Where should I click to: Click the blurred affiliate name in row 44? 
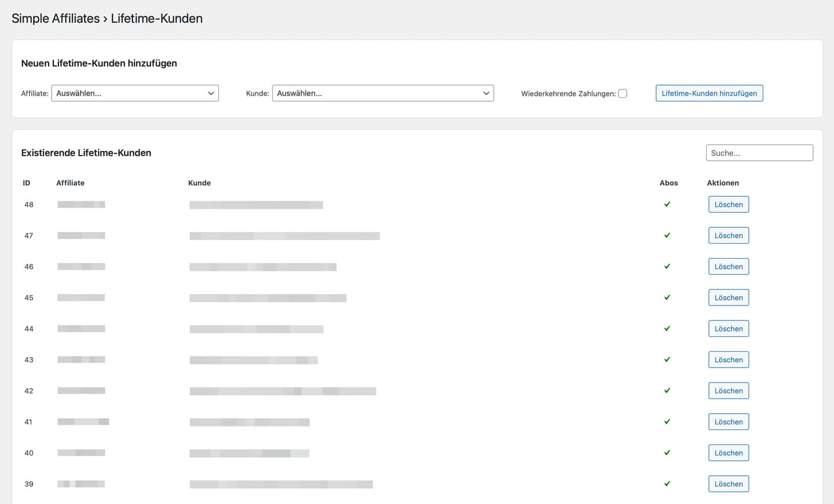(81, 329)
